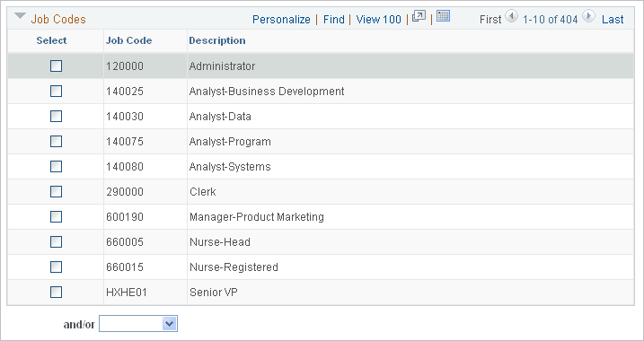Click the Administrator description text

click(222, 66)
